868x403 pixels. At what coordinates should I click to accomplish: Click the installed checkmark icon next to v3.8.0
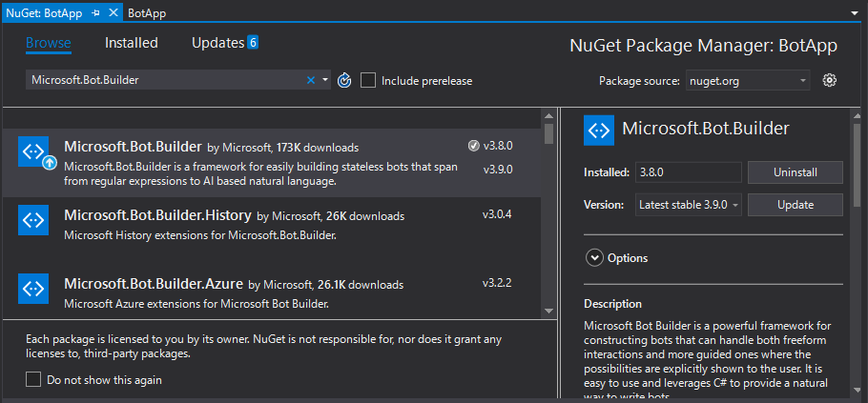(x=473, y=146)
